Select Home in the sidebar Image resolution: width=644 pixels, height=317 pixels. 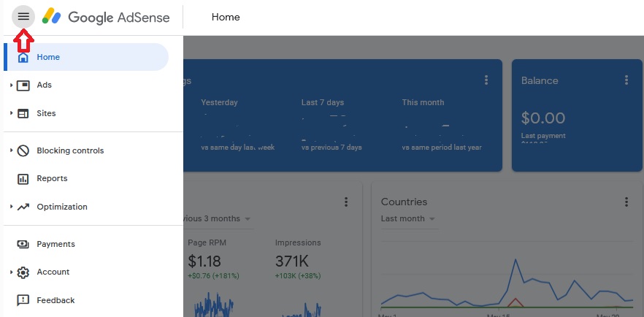click(x=86, y=57)
